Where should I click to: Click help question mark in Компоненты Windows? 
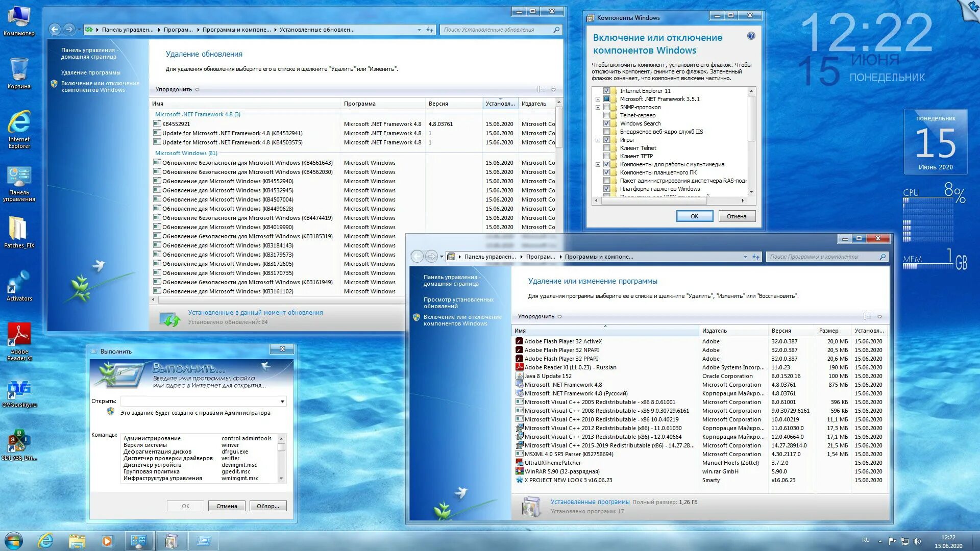[751, 36]
